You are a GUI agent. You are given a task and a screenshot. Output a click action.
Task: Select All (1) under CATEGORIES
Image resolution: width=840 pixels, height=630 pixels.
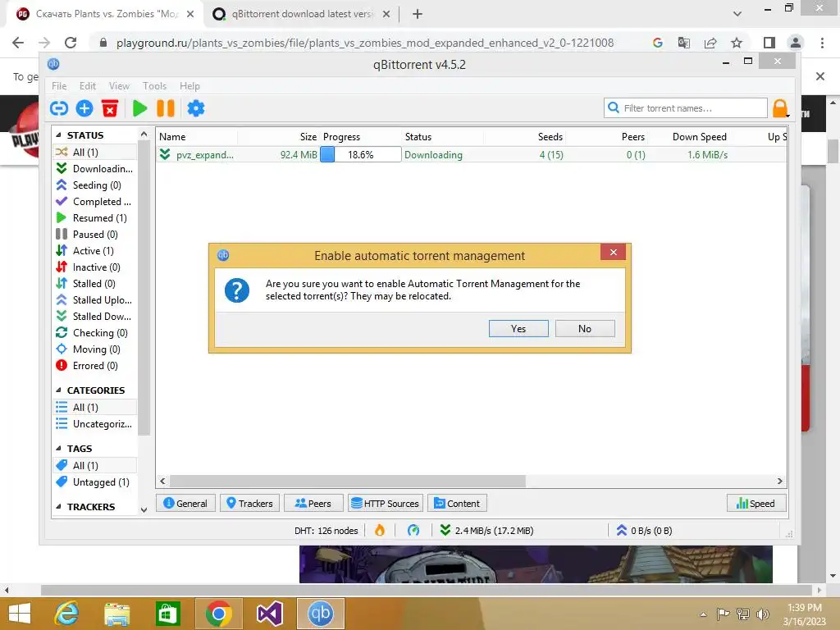(x=94, y=408)
